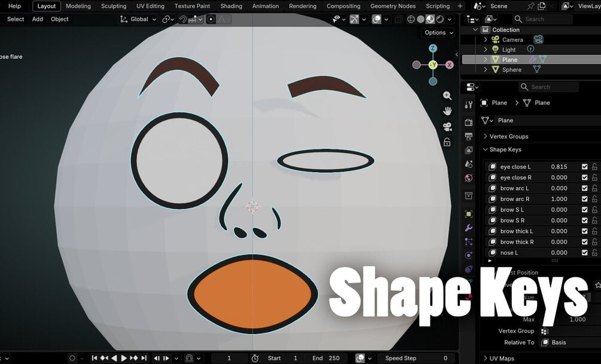Open the Object properties tab
601x364 pixels.
coord(468,214)
